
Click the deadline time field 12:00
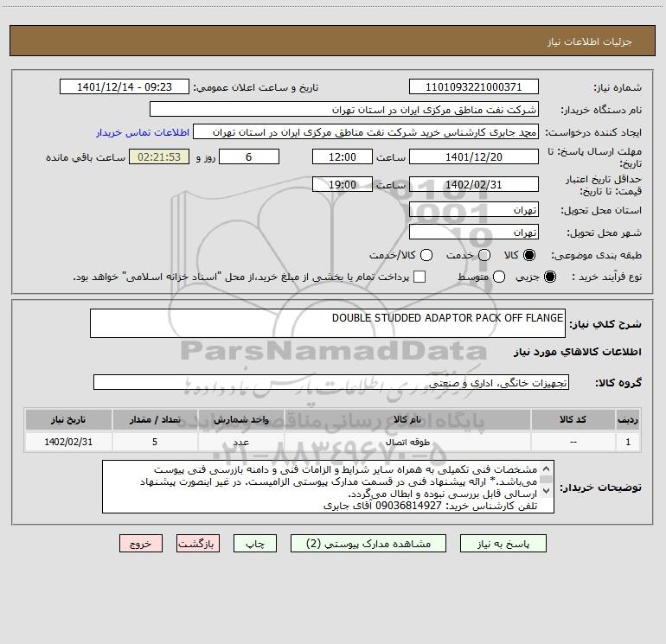(343, 157)
